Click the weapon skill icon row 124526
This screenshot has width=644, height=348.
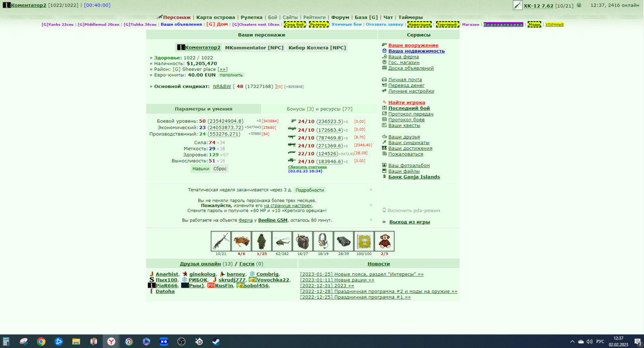click(x=292, y=153)
